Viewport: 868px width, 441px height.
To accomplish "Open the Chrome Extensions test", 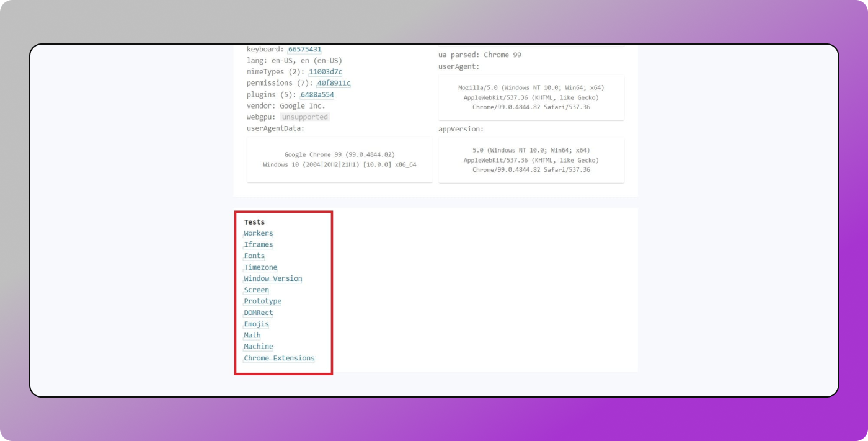I will pos(279,358).
